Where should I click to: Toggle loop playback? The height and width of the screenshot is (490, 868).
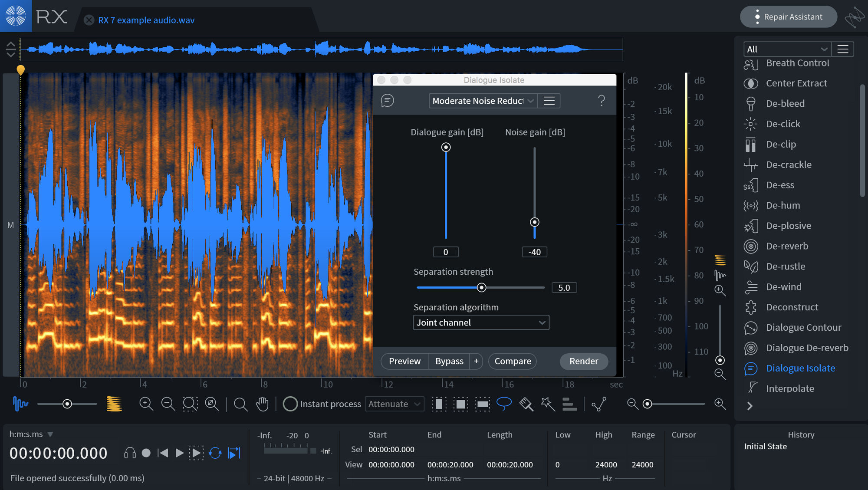[x=215, y=454]
